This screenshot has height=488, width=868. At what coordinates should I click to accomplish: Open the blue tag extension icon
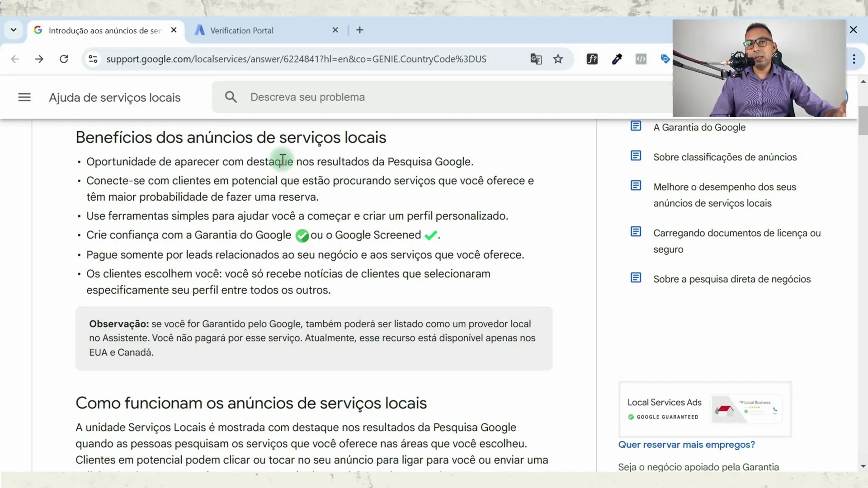pyautogui.click(x=665, y=59)
